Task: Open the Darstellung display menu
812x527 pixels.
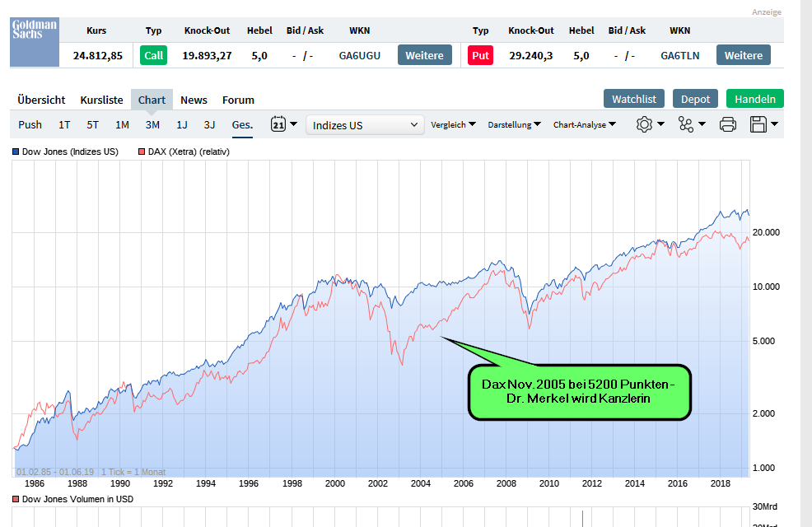Action: [x=514, y=125]
